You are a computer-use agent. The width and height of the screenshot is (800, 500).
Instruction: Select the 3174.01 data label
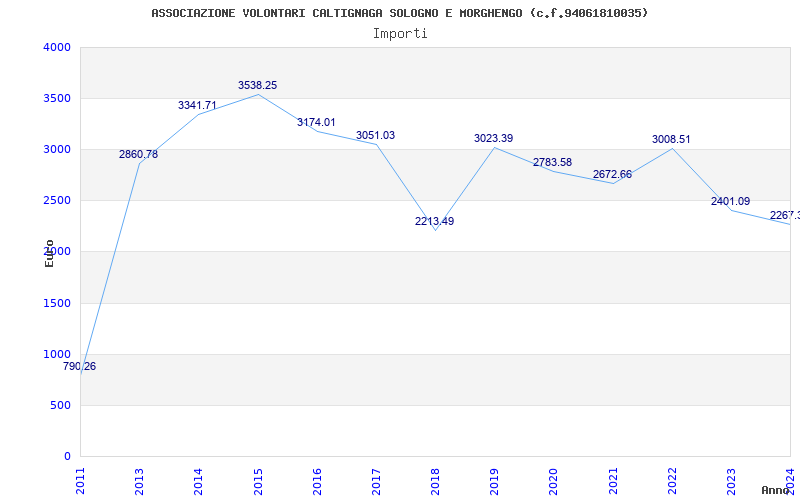point(316,122)
